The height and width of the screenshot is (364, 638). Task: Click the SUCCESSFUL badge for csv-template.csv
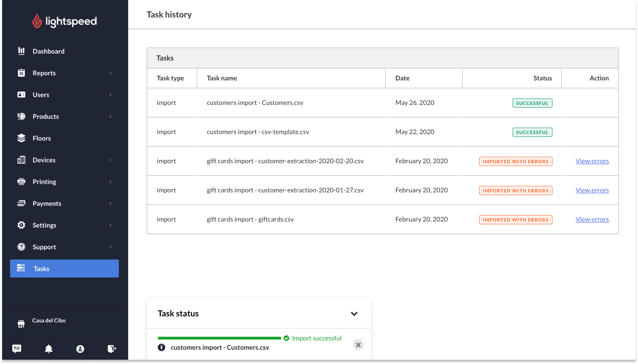pyautogui.click(x=532, y=132)
